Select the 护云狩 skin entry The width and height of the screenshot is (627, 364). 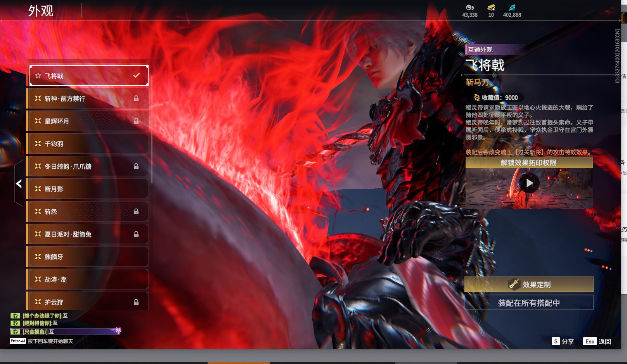(88, 301)
